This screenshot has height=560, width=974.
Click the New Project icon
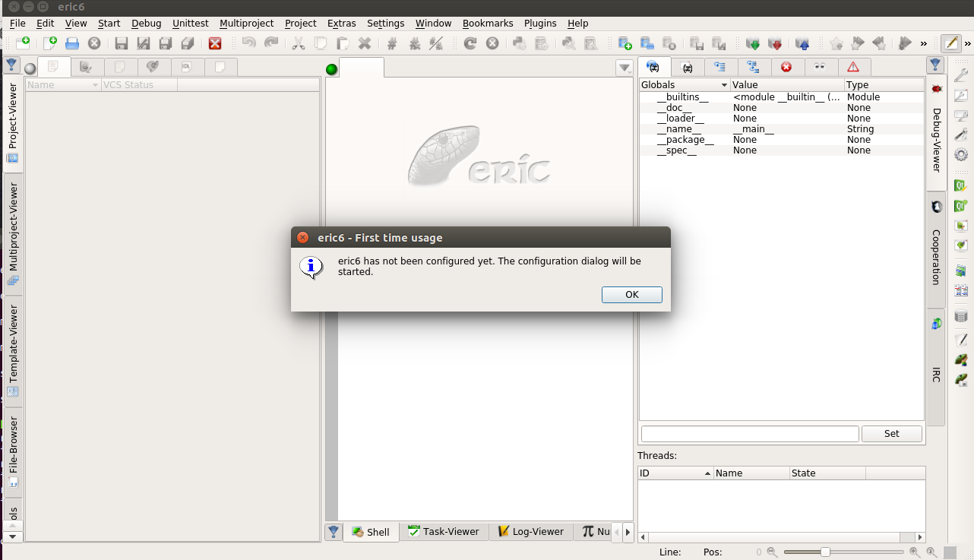tap(625, 43)
